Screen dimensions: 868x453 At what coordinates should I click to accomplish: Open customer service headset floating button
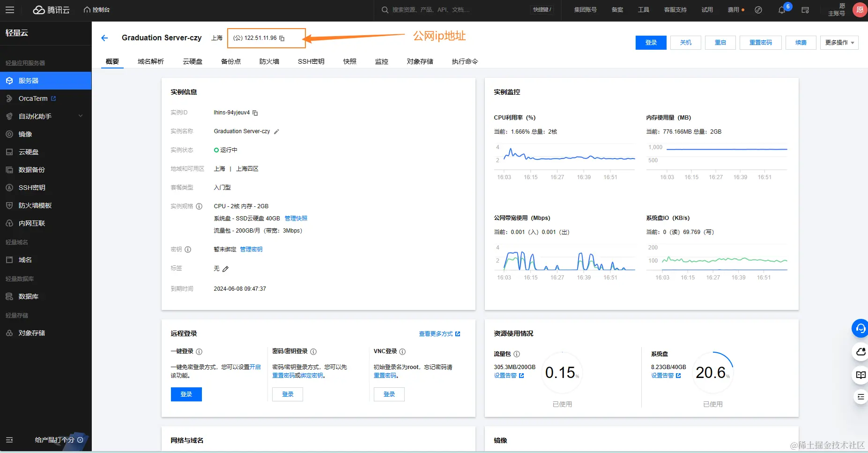[x=860, y=328]
